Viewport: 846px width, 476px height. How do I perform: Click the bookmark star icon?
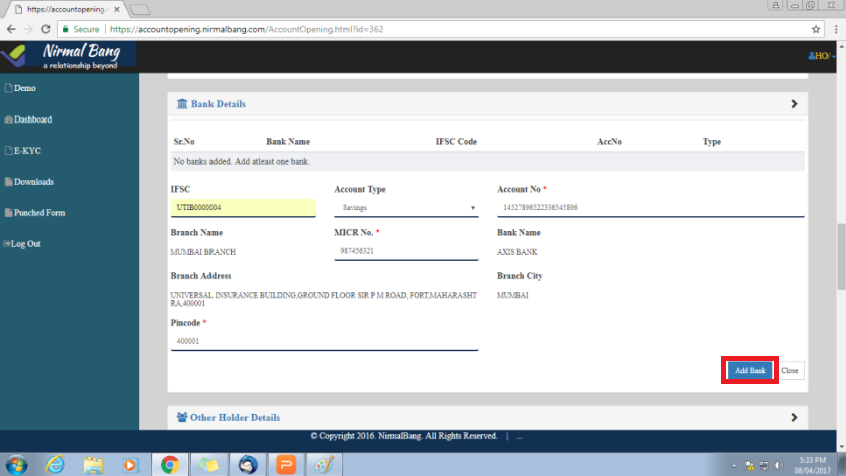pos(816,29)
